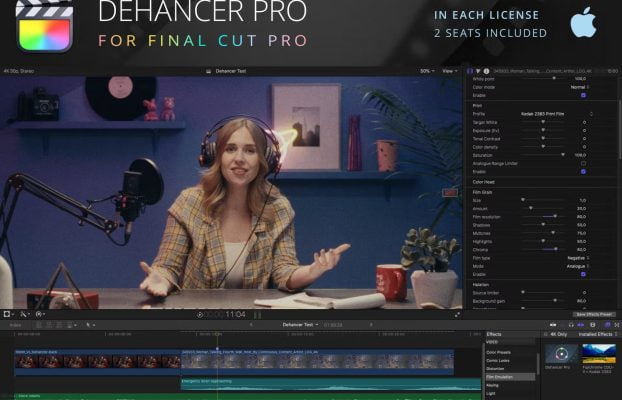The height and width of the screenshot is (400, 622).
Task: Select the Dehancer Pro effect thumbnail
Action: click(x=561, y=353)
